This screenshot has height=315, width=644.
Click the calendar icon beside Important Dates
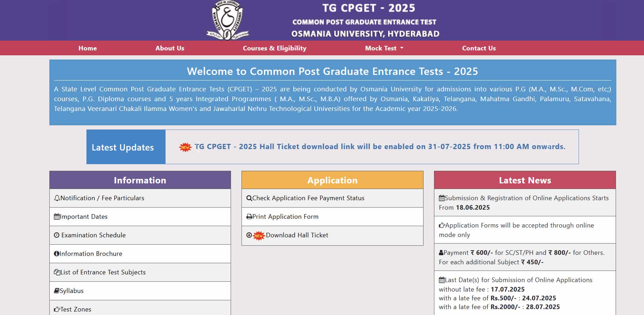57,217
